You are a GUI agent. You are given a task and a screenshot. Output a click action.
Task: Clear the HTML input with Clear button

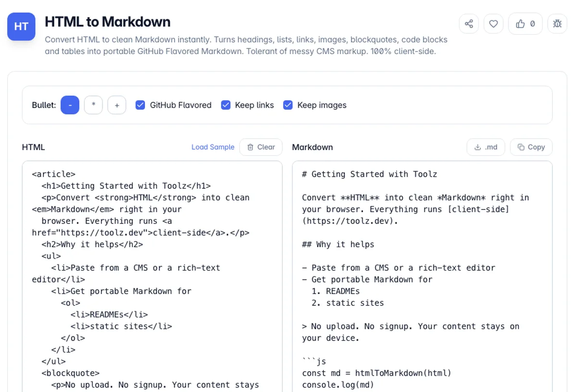click(261, 147)
